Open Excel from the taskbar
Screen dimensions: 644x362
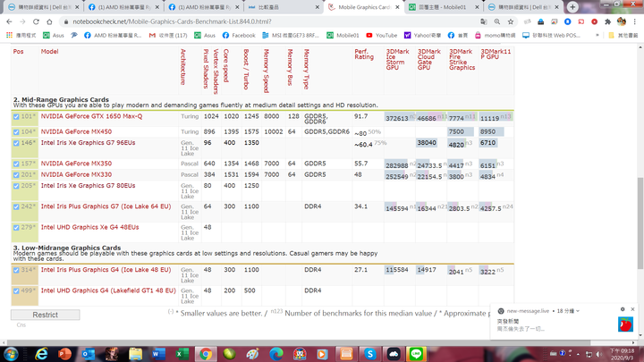coord(182,354)
